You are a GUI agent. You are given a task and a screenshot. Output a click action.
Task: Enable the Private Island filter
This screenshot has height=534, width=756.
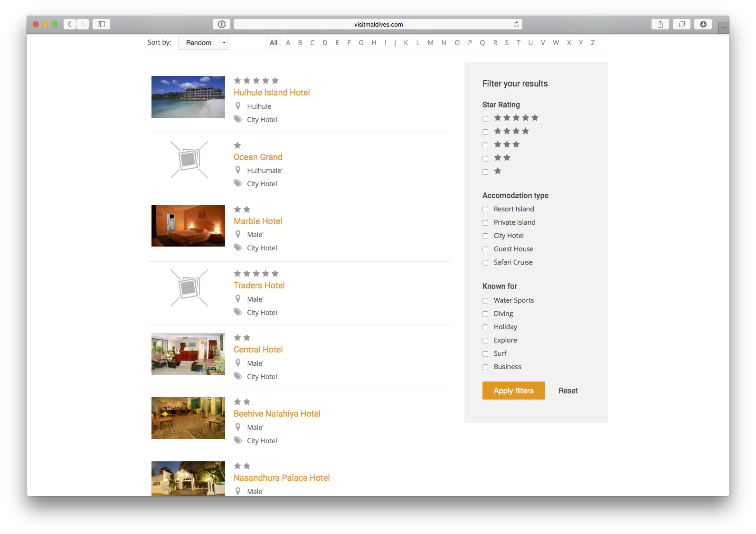click(x=485, y=223)
